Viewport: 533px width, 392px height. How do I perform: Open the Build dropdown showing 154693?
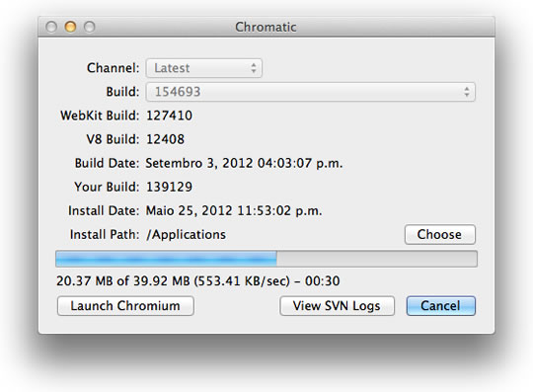pos(310,92)
